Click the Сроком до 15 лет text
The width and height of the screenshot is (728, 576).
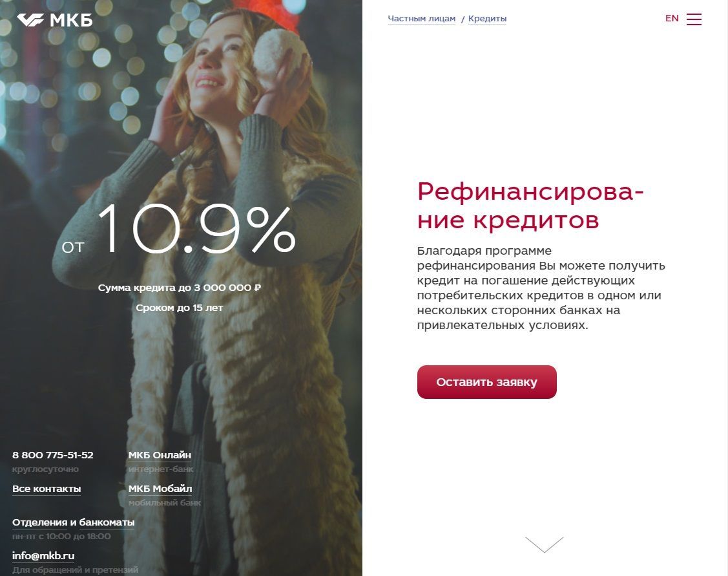(179, 308)
